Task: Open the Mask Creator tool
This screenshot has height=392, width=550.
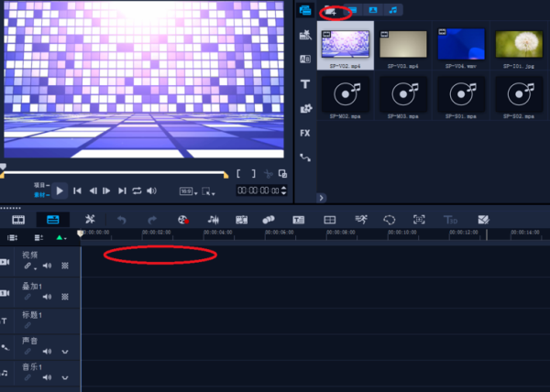Action: [390, 220]
